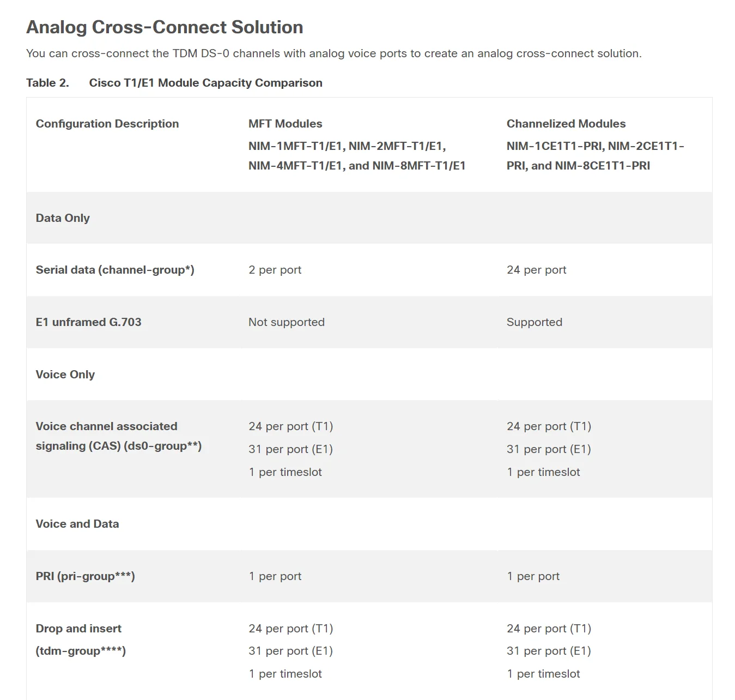Click the 'Supported' cell
This screenshot has width=735, height=700.
pyautogui.click(x=534, y=322)
